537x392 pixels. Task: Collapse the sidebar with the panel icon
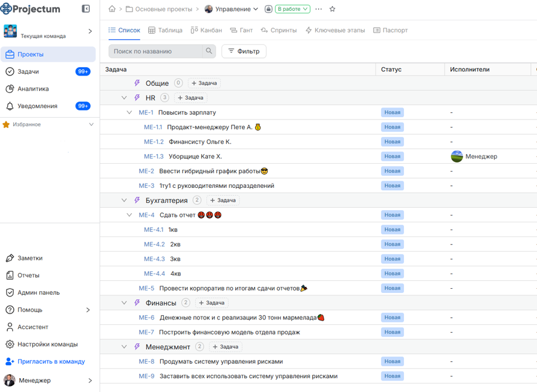coord(86,9)
